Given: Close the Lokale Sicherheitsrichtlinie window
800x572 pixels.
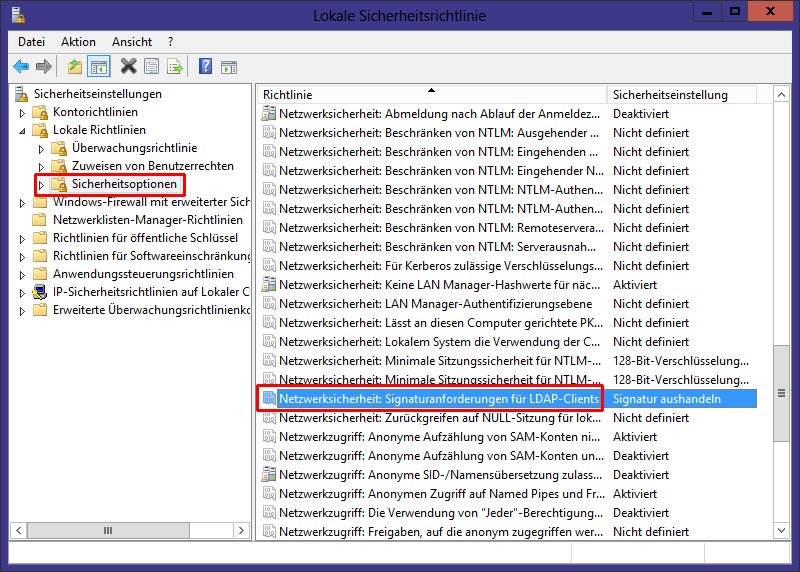Looking at the screenshot, I should click(770, 12).
